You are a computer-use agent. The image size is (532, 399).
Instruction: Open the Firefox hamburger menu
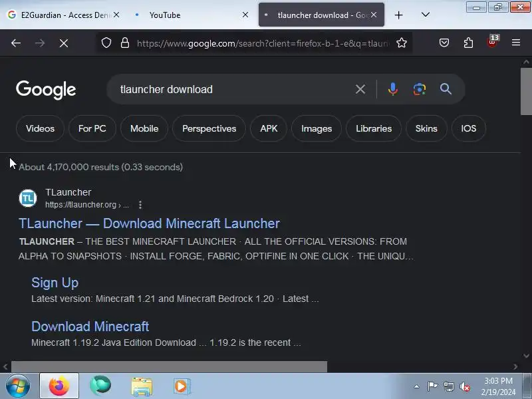coord(516,43)
